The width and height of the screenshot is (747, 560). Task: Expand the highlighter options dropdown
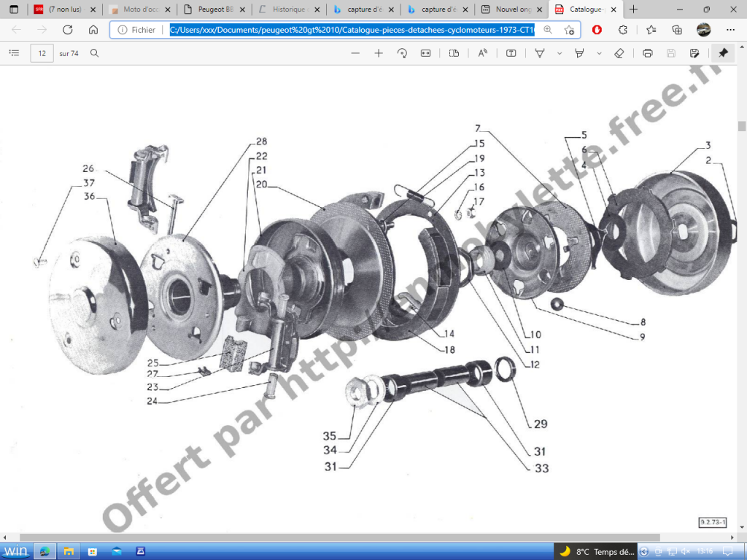point(599,53)
